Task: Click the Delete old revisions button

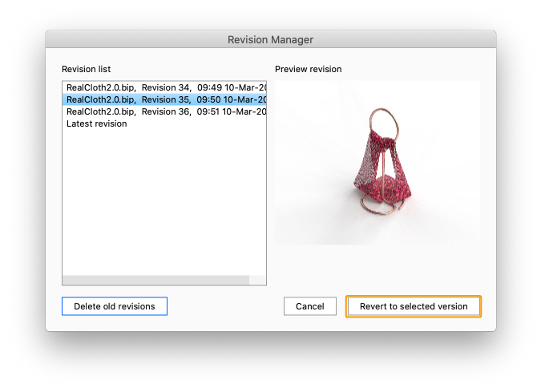Action: point(115,306)
